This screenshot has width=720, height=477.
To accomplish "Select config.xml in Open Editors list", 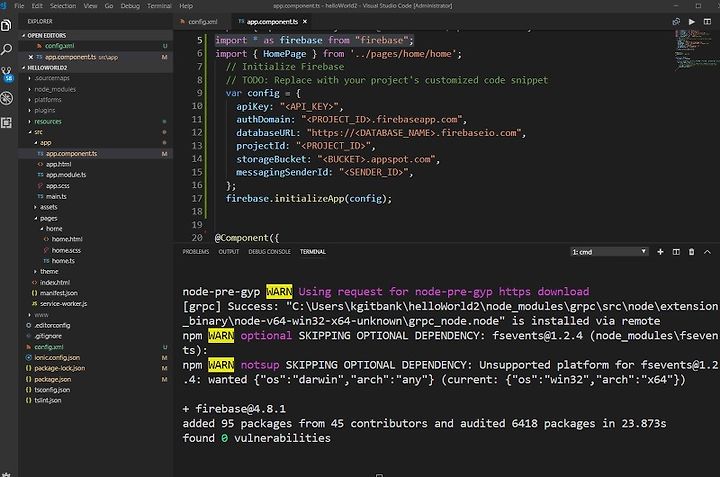I will (x=96, y=46).
